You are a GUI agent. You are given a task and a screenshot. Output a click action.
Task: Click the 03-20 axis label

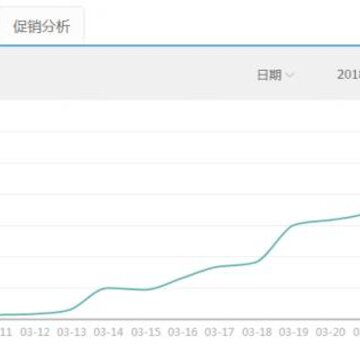click(330, 332)
